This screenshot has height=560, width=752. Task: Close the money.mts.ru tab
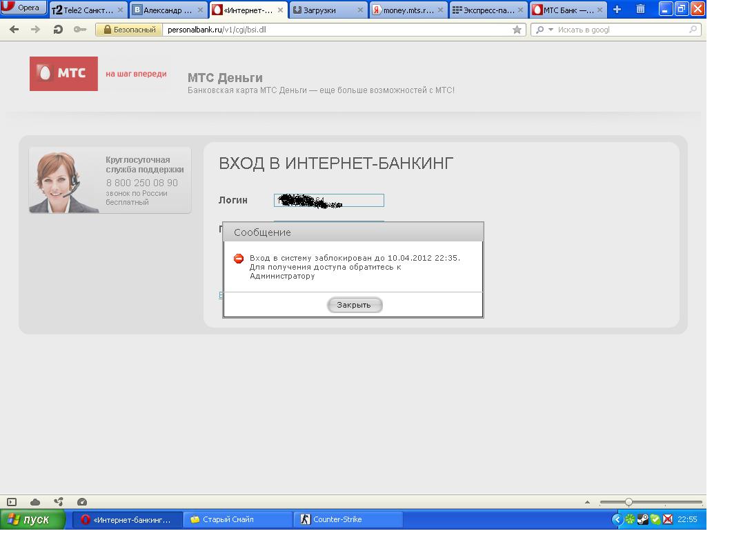click(440, 10)
